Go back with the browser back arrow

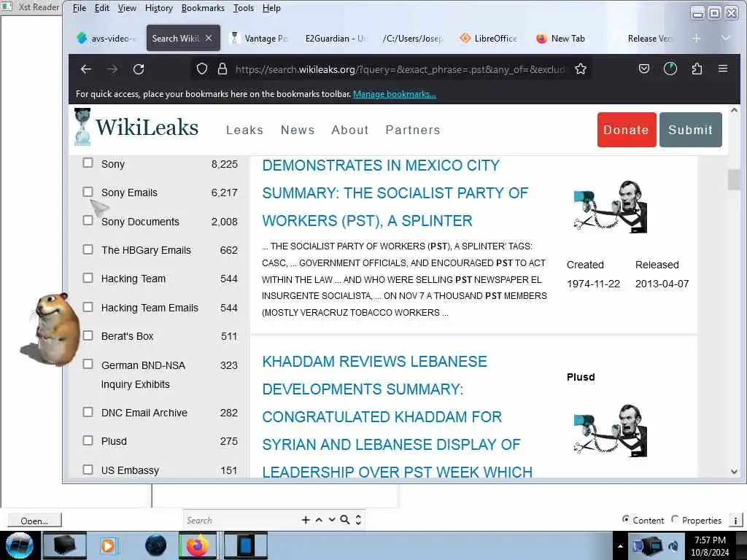pyautogui.click(x=86, y=69)
